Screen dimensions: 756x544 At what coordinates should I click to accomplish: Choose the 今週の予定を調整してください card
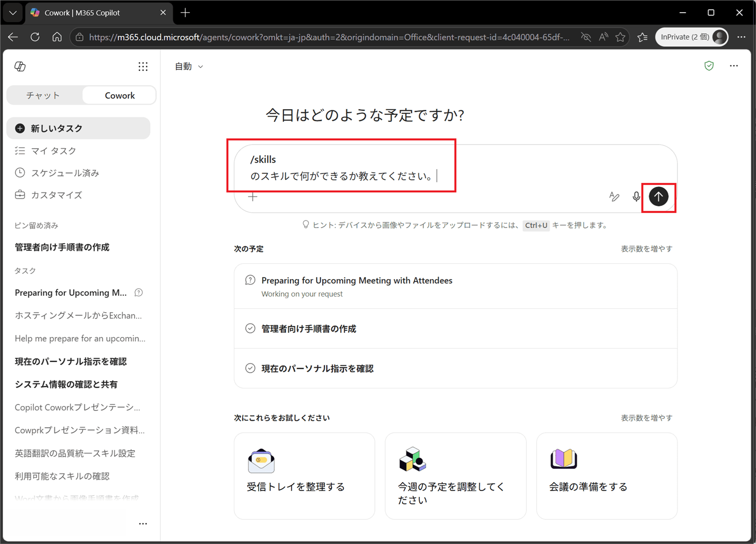click(x=456, y=476)
